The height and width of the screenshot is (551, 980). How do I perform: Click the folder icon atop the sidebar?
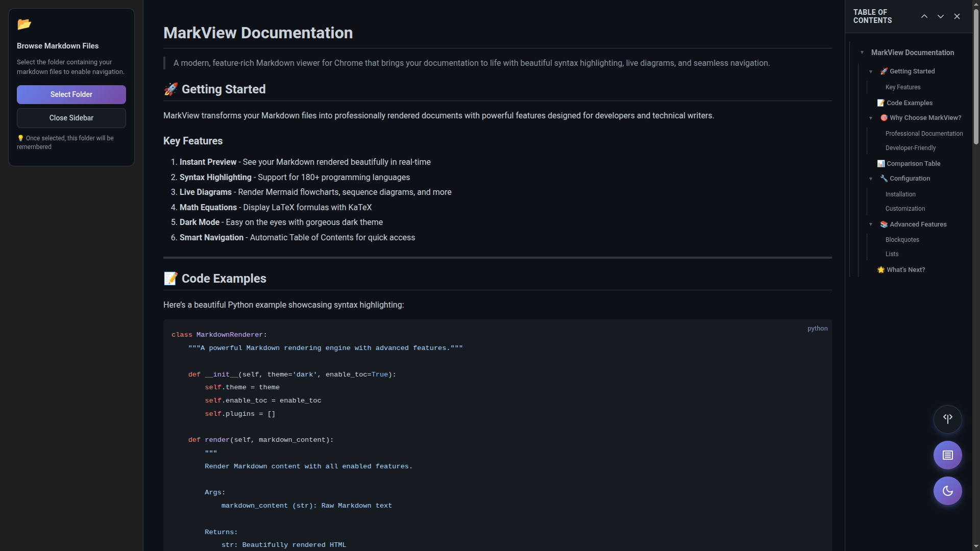(24, 24)
